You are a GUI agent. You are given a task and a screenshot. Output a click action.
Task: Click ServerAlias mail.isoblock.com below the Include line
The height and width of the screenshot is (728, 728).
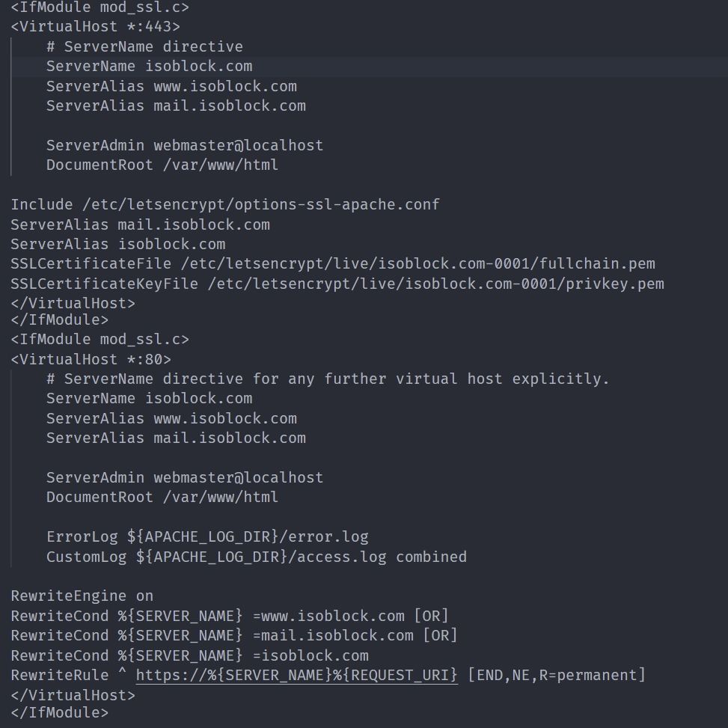[x=140, y=224]
